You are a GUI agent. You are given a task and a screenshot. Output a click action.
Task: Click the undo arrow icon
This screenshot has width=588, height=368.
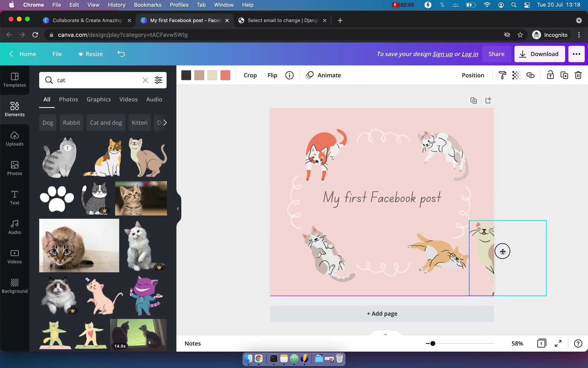[x=121, y=54]
